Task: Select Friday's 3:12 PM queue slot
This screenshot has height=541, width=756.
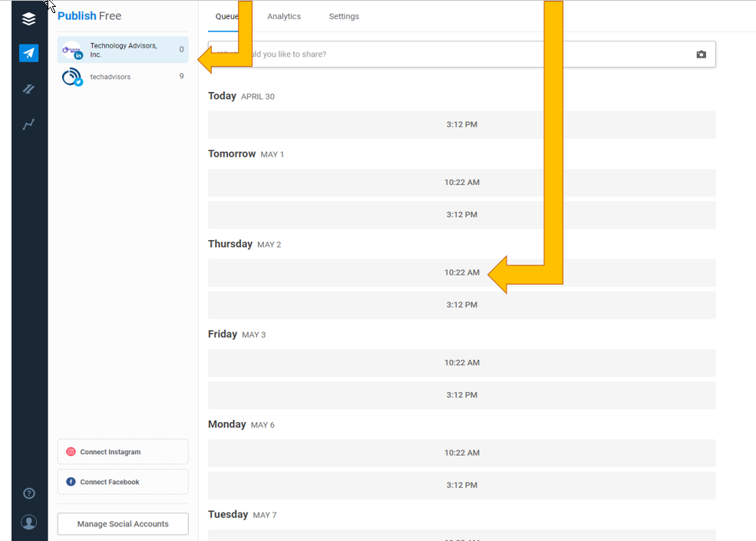Action: 461,395
